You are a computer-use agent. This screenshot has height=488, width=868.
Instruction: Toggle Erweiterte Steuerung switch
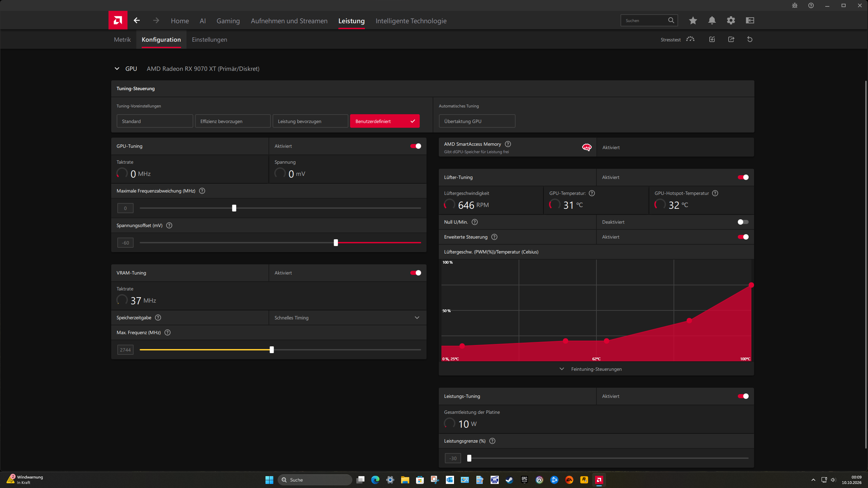pyautogui.click(x=743, y=237)
